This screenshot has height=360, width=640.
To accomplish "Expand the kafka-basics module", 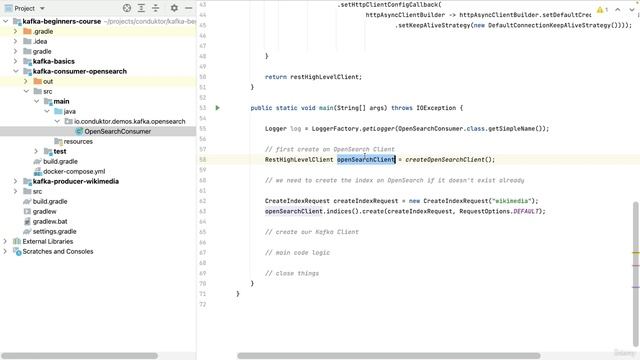I will click(x=16, y=61).
